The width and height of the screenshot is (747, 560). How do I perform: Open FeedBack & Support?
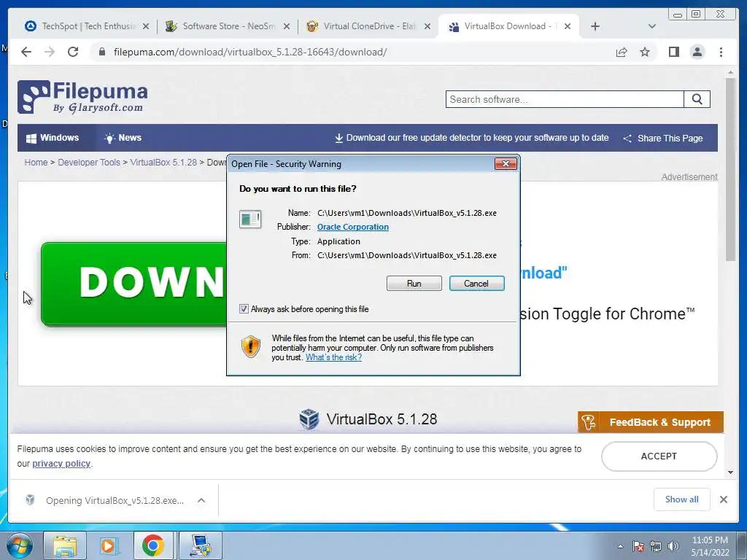point(650,422)
